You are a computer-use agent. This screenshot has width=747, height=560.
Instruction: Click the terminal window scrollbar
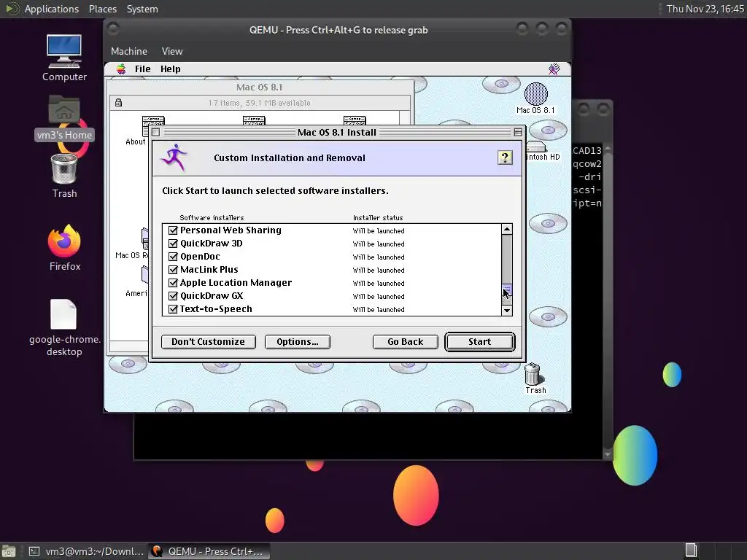[608, 300]
